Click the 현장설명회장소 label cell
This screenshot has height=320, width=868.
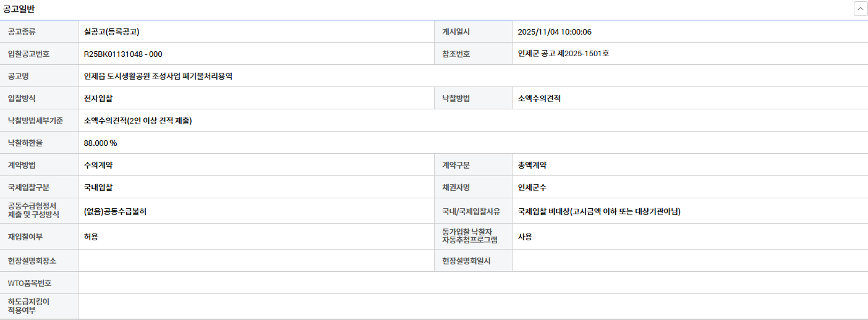pyautogui.click(x=32, y=261)
